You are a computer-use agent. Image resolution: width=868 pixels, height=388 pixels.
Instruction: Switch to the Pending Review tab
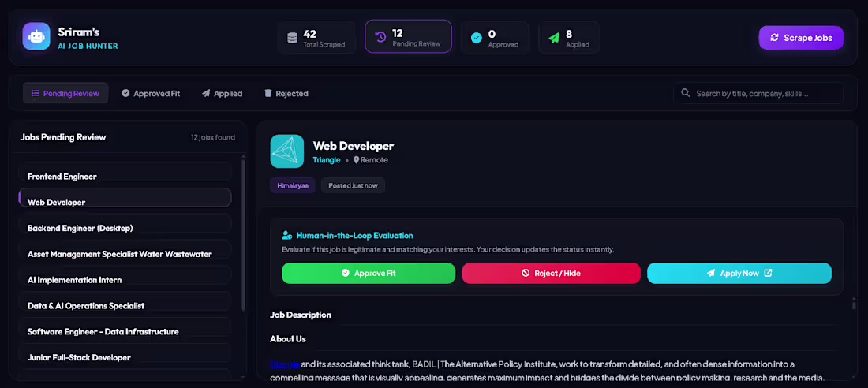[x=65, y=94]
